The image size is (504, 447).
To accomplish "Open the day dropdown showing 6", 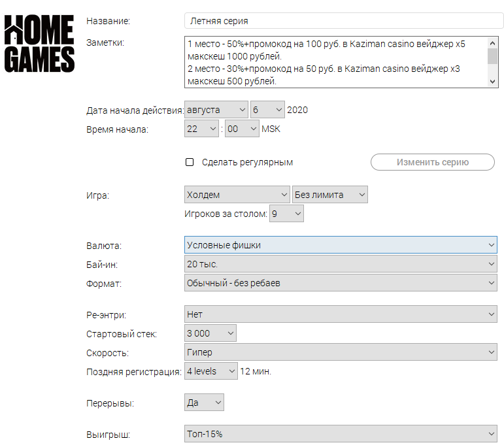I will click(x=267, y=110).
